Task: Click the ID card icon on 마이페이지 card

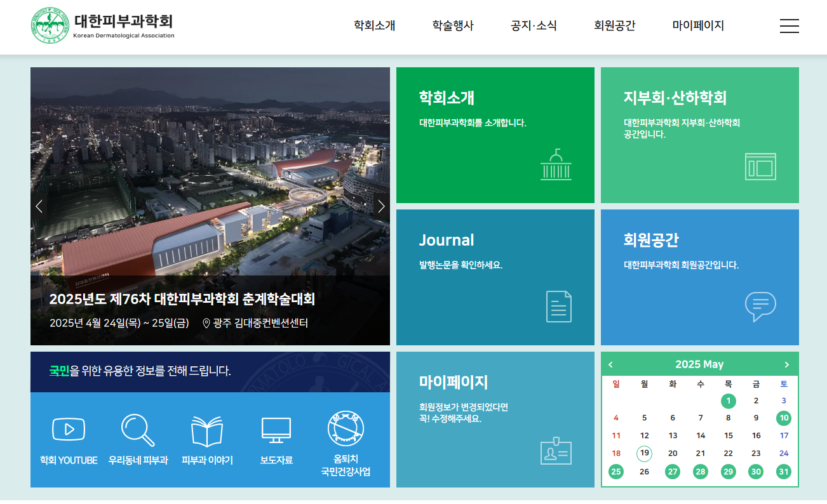Action: click(556, 451)
